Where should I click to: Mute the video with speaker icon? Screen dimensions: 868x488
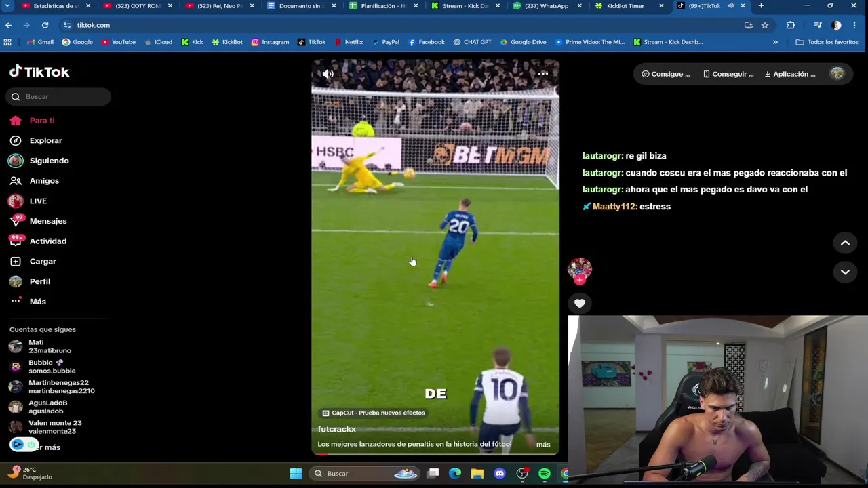pos(328,74)
